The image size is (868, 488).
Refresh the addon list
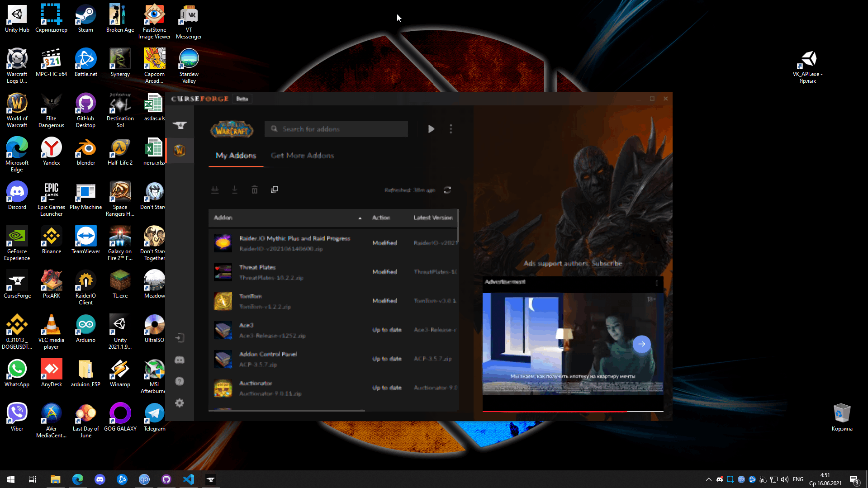click(x=447, y=190)
